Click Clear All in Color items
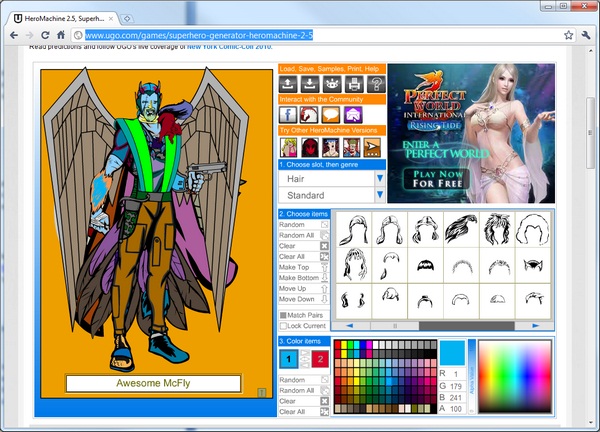 304,412
